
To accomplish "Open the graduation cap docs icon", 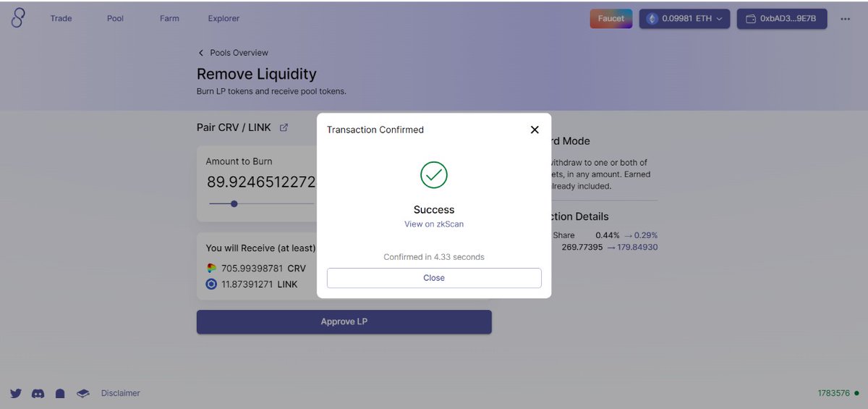I will coord(83,393).
